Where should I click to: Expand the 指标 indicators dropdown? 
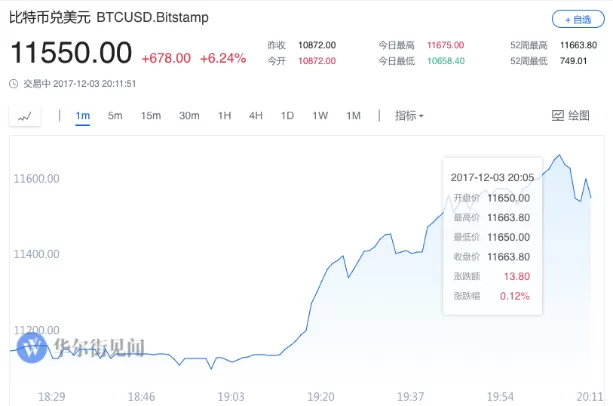tap(409, 116)
